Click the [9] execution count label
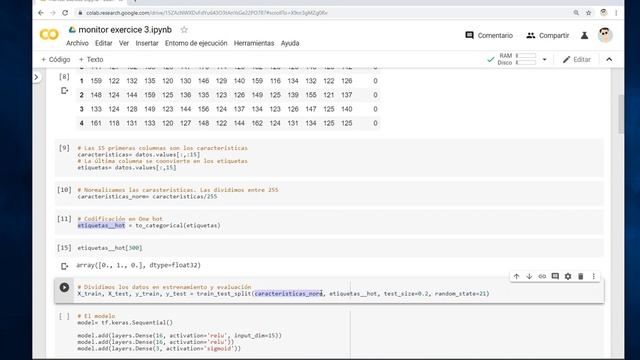Viewport: 640px width, 360px height. [x=64, y=148]
